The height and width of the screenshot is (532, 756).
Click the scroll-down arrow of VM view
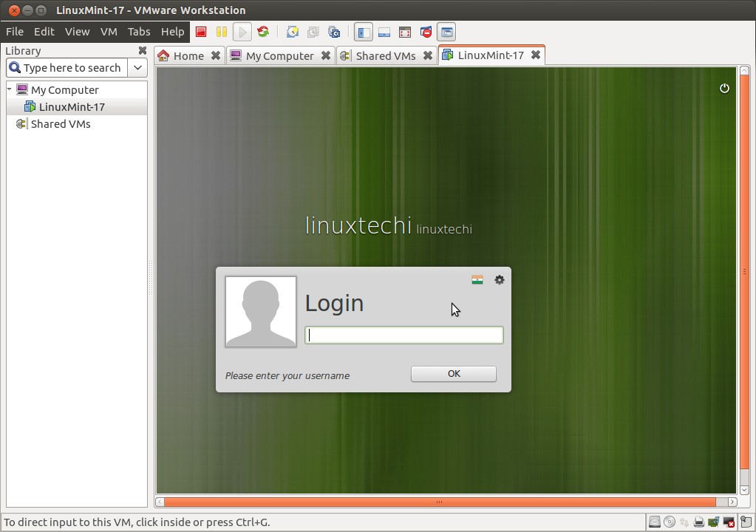[744, 490]
